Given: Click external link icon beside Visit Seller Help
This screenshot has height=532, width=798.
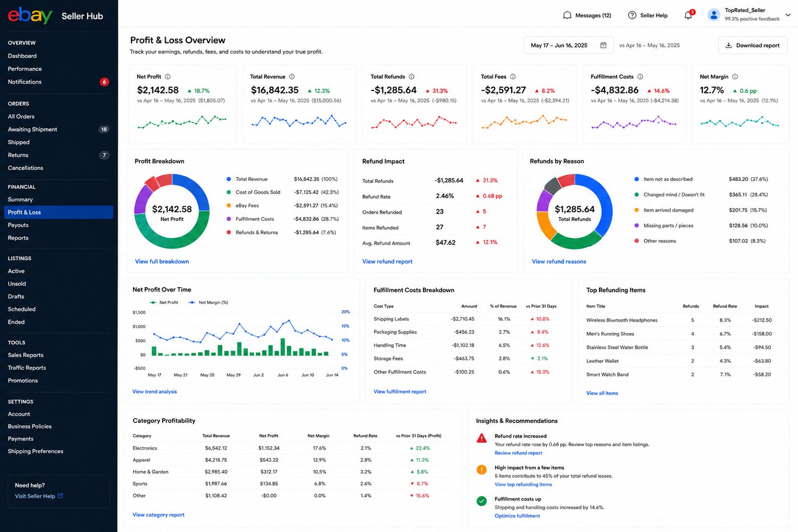Looking at the screenshot, I should (x=60, y=496).
